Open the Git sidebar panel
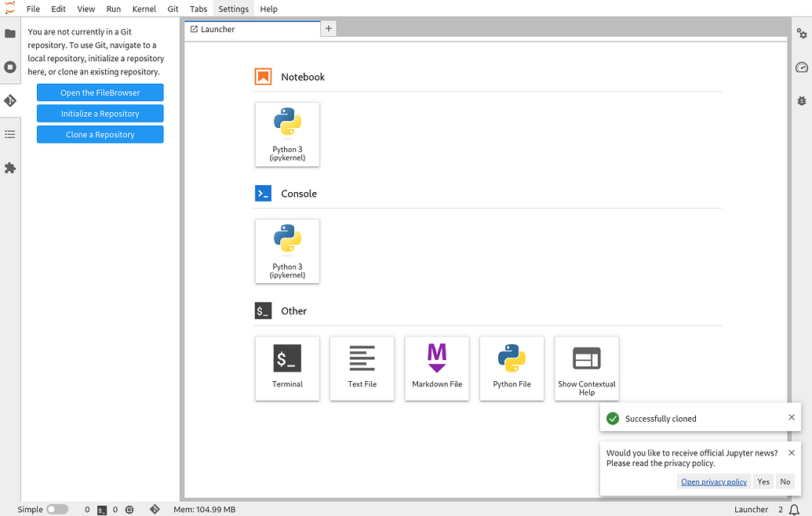Screen dimensions: 812x516 point(10,100)
